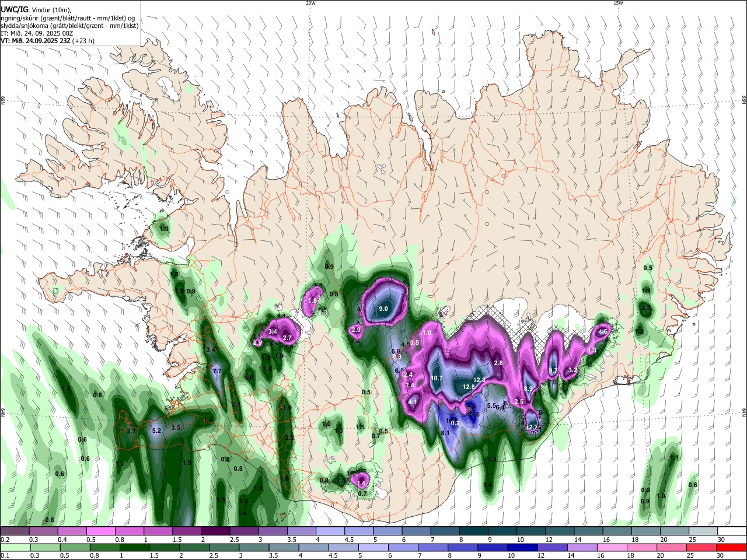Select the 5.5 precipitation value

coord(491,405)
